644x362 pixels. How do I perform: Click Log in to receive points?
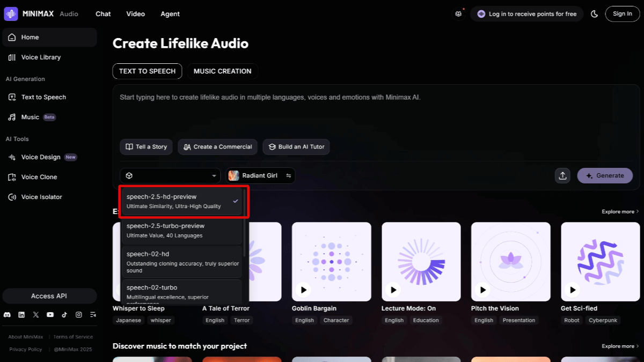527,14
